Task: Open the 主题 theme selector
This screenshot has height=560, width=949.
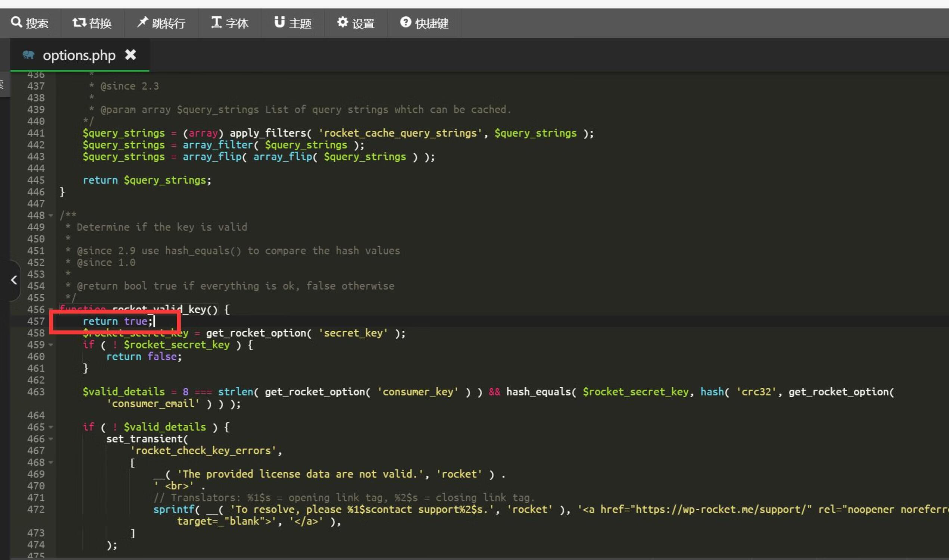Action: 293,23
